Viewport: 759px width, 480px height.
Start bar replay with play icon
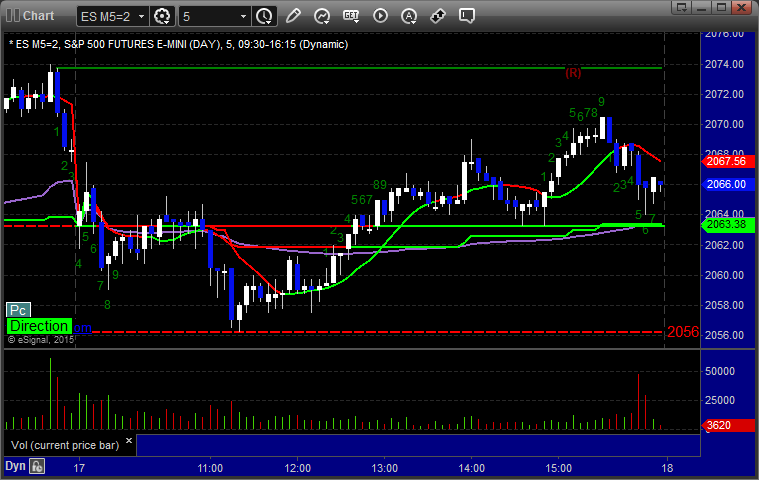click(x=380, y=16)
